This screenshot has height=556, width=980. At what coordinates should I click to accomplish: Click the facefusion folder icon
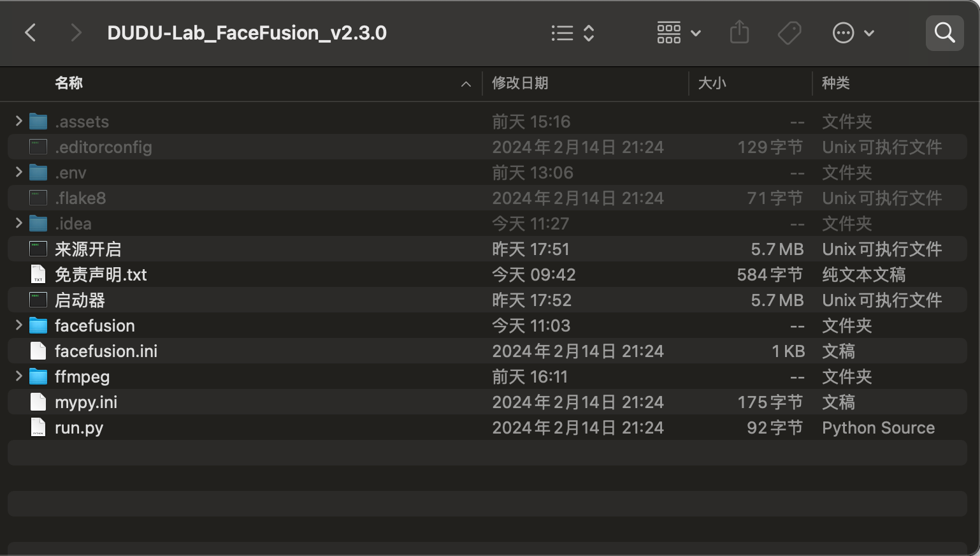tap(38, 325)
